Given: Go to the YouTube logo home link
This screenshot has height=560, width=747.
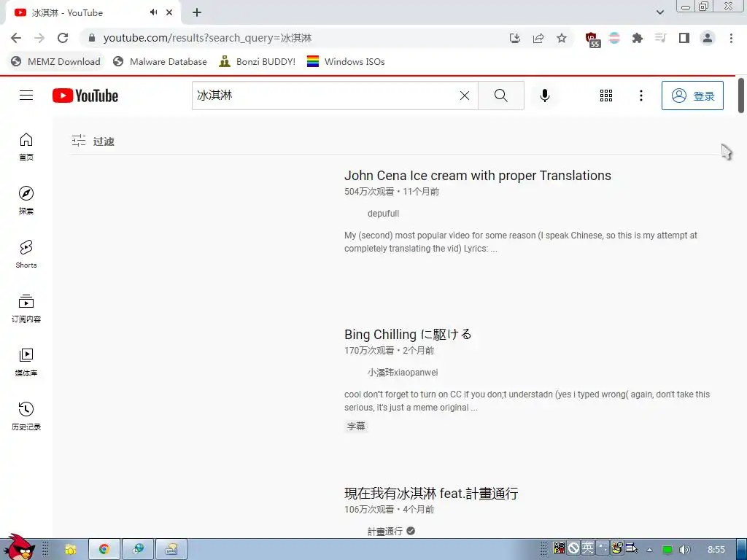Looking at the screenshot, I should pos(85,96).
